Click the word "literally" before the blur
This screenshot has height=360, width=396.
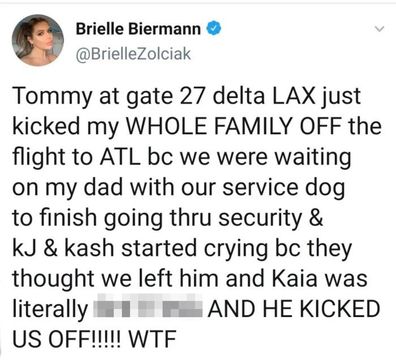coord(50,311)
